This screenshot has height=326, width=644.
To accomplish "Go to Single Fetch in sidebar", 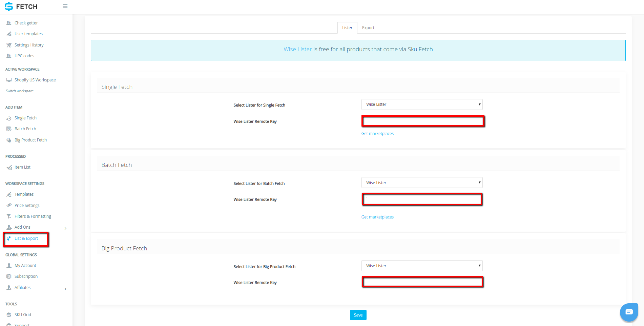I will pos(25,118).
